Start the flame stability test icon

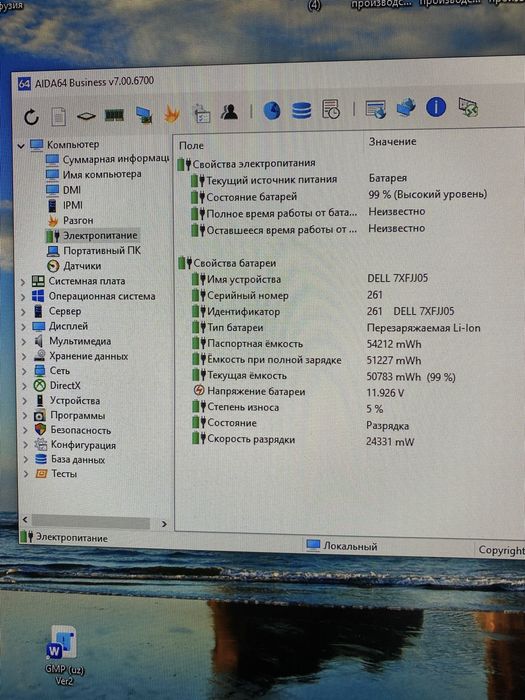[x=172, y=114]
